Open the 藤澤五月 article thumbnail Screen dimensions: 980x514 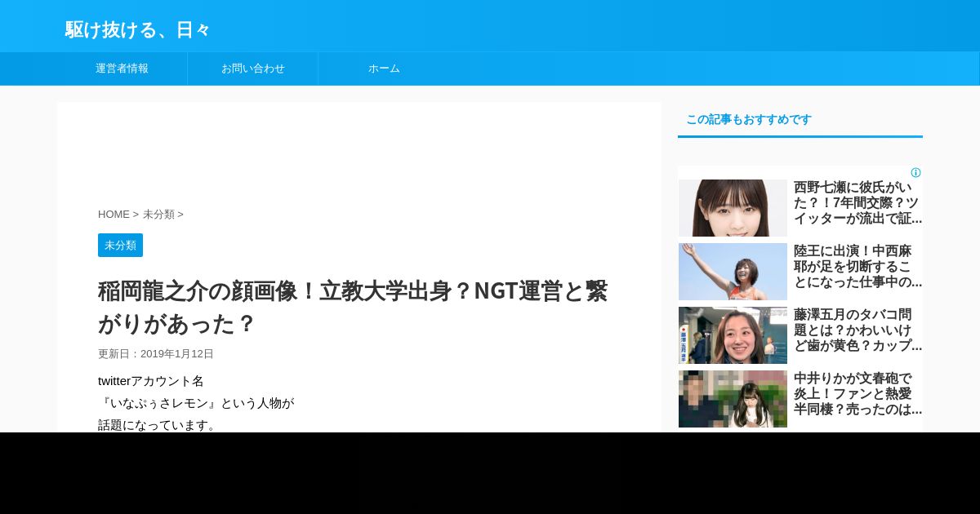[733, 335]
